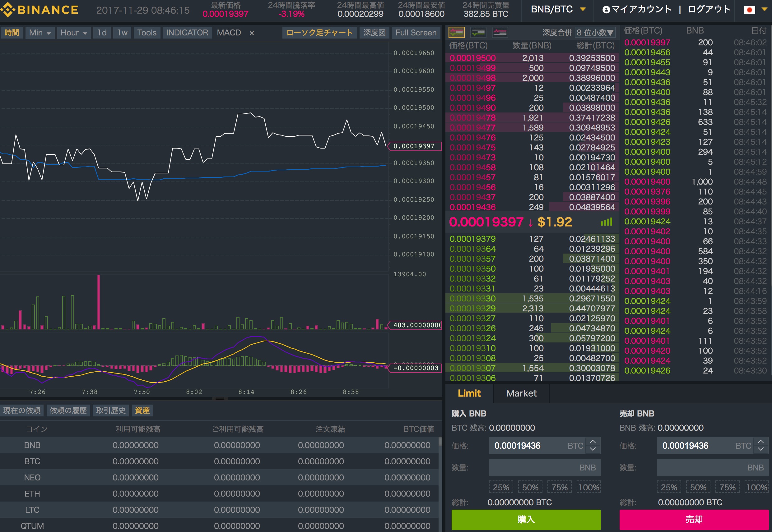Increase buy price with up stepper arrow
Viewport: 772px width, 532px height.
coord(593,442)
